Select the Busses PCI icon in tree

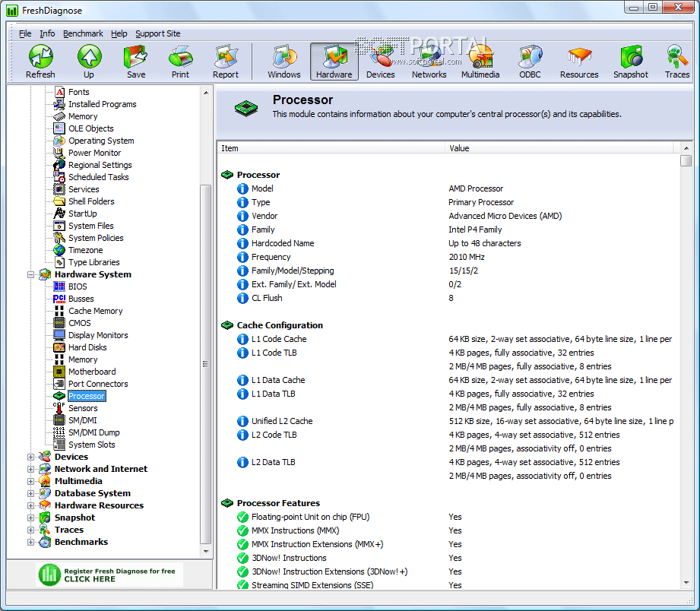click(59, 299)
